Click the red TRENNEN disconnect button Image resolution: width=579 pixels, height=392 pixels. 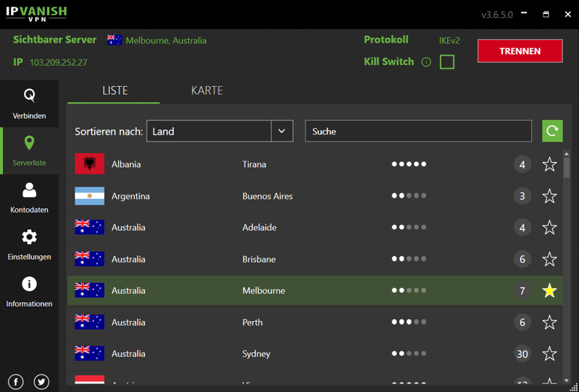pos(520,51)
